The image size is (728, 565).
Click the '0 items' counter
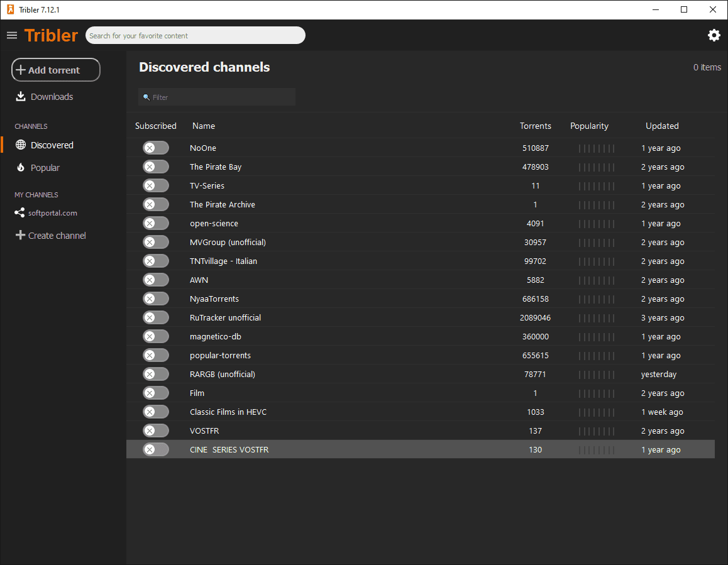point(707,67)
